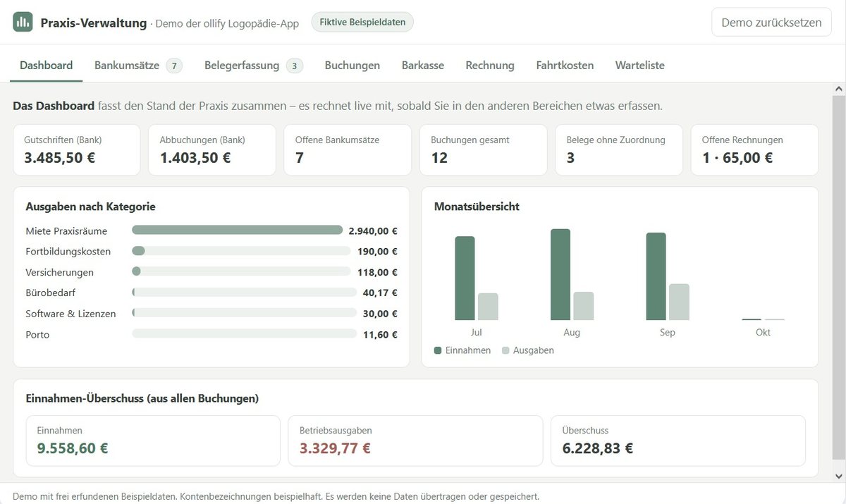Click the Betriebsausgaben 3.329,77 € card
Image resolution: width=846 pixels, height=504 pixels.
pos(415,441)
